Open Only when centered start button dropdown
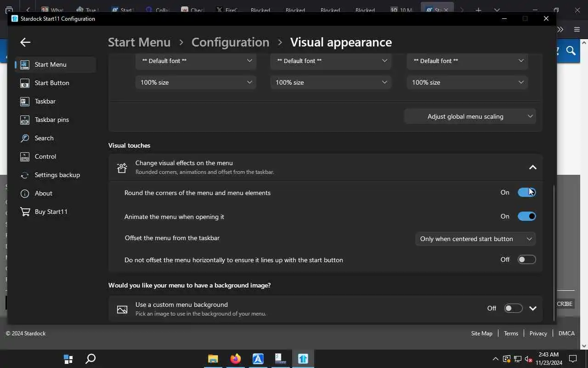 point(475,239)
